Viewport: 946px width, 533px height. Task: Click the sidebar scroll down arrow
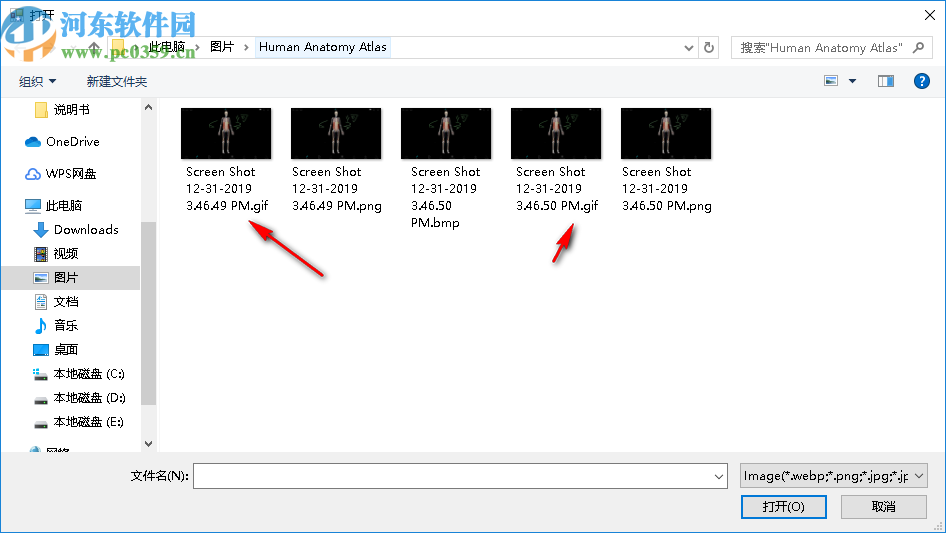(x=148, y=444)
